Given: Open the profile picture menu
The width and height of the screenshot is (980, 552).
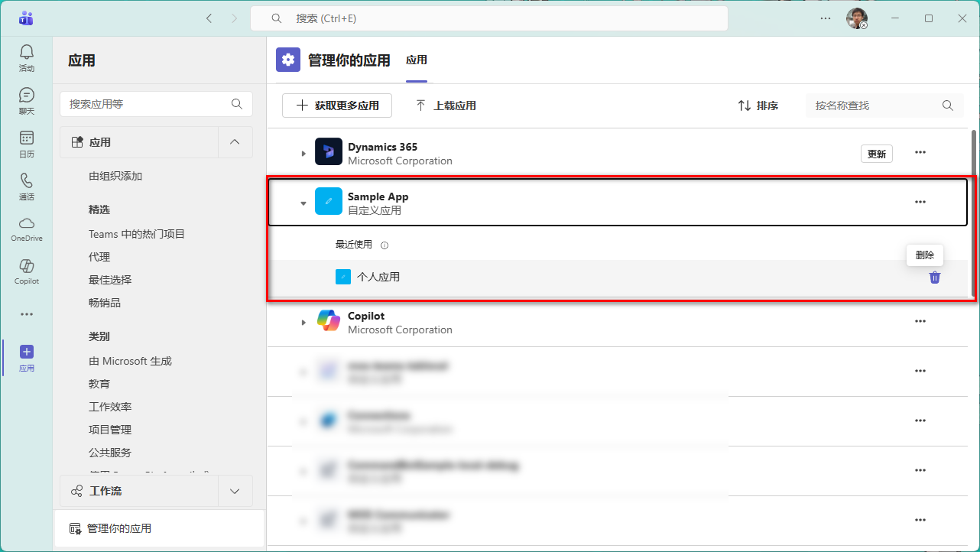Looking at the screenshot, I should pos(857,18).
